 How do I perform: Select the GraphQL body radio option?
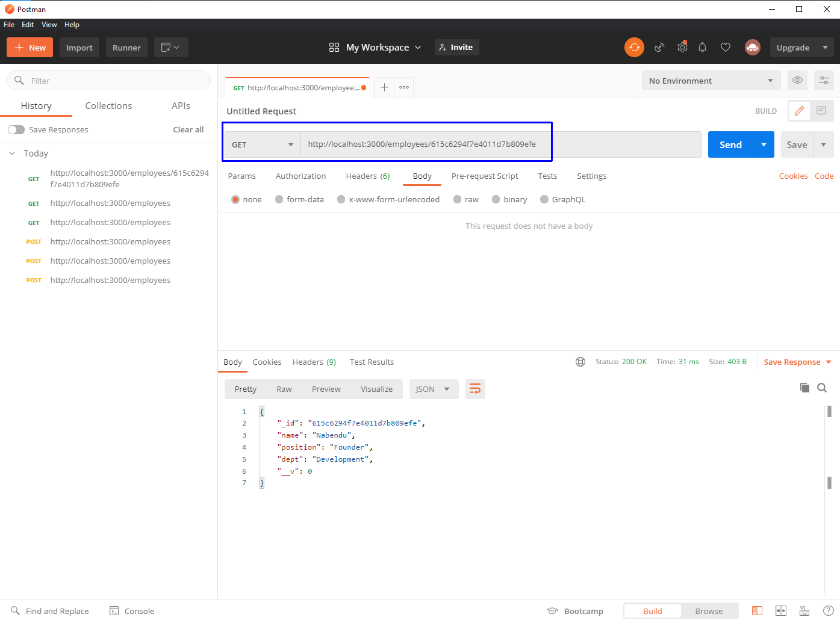(544, 200)
